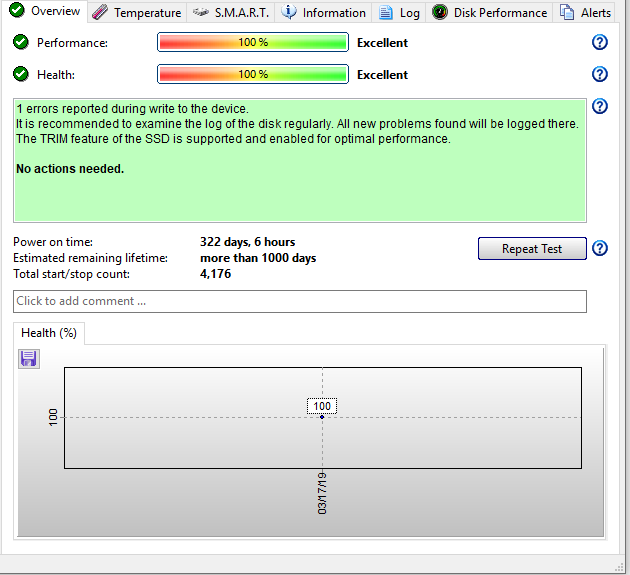Click the 'more than 1000 days' value
The height and width of the screenshot is (575, 630).
(x=258, y=258)
